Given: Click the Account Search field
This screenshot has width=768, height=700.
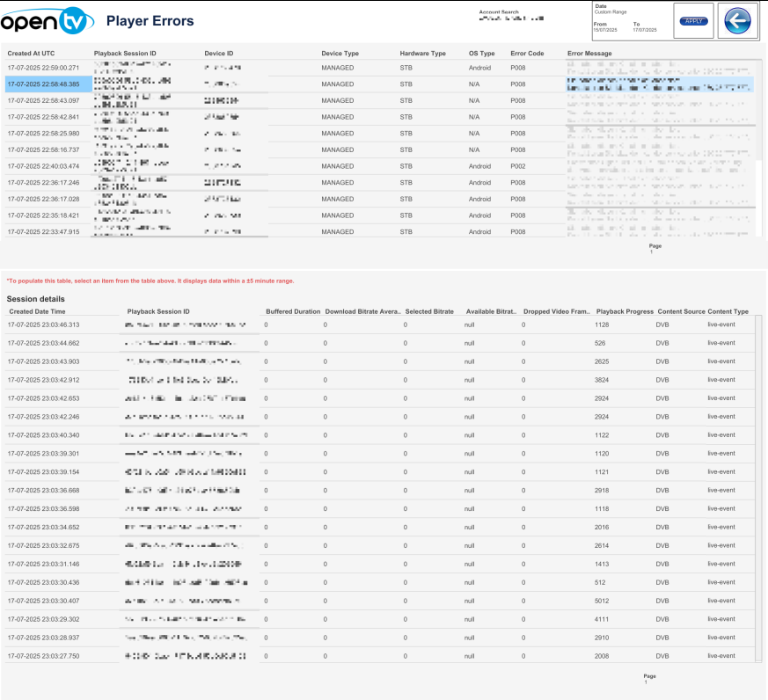Looking at the screenshot, I should coord(510,18).
